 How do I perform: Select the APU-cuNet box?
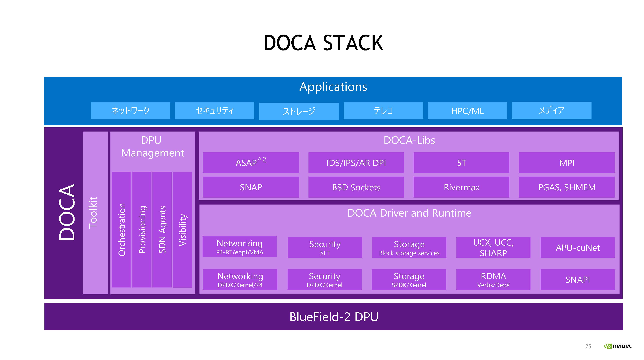click(x=578, y=247)
